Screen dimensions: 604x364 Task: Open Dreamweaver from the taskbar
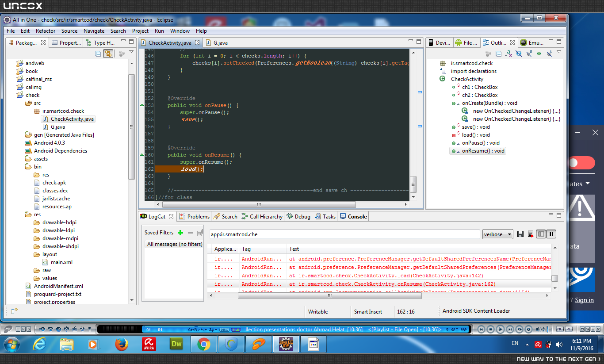point(176,344)
